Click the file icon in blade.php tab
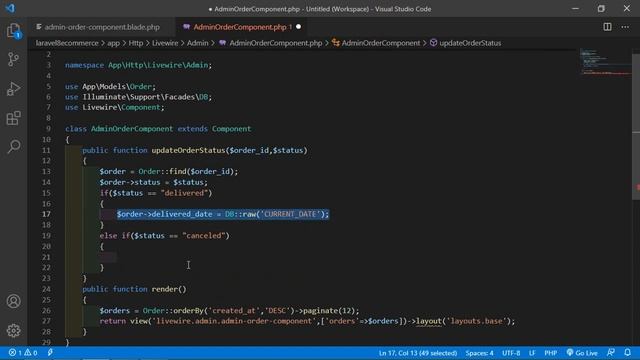640x360 pixels. pyautogui.click(x=39, y=27)
